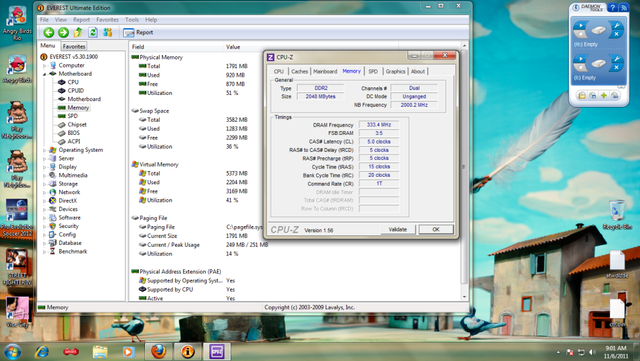Open the Help menu in EVEREST
The height and width of the screenshot is (361, 640).
pos(151,20)
